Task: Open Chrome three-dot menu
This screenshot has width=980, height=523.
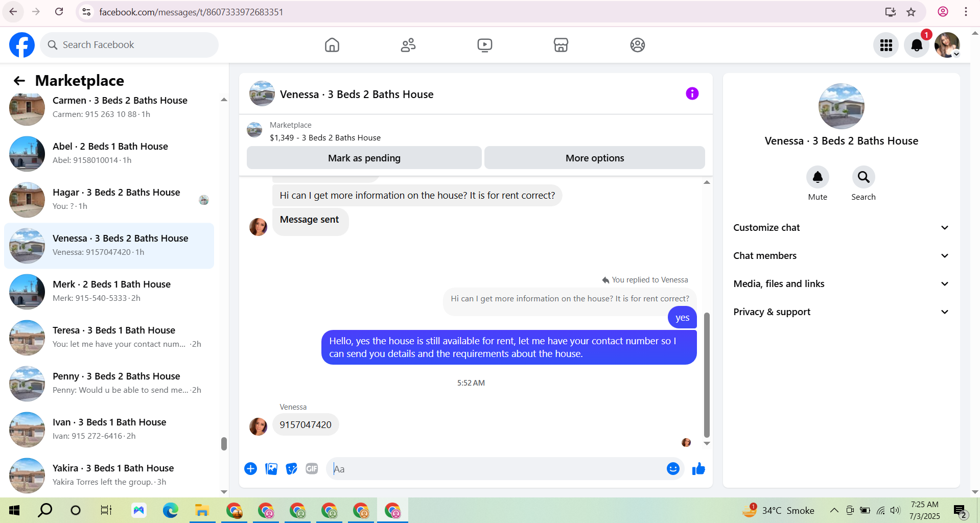Action: coord(966,12)
